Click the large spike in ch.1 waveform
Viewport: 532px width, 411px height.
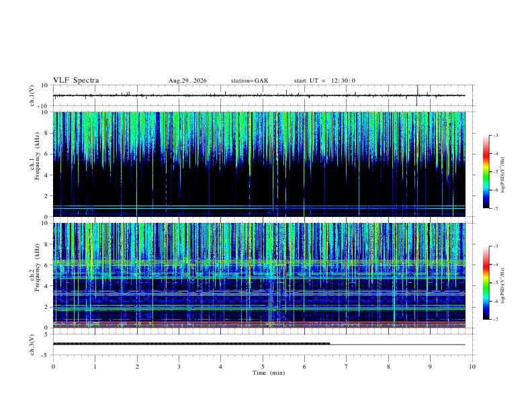[x=417, y=95]
